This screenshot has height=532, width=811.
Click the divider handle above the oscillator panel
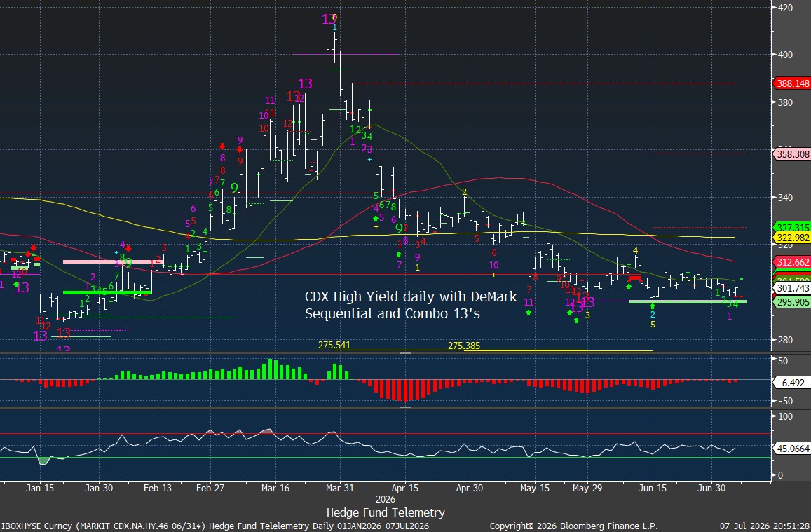point(405,408)
